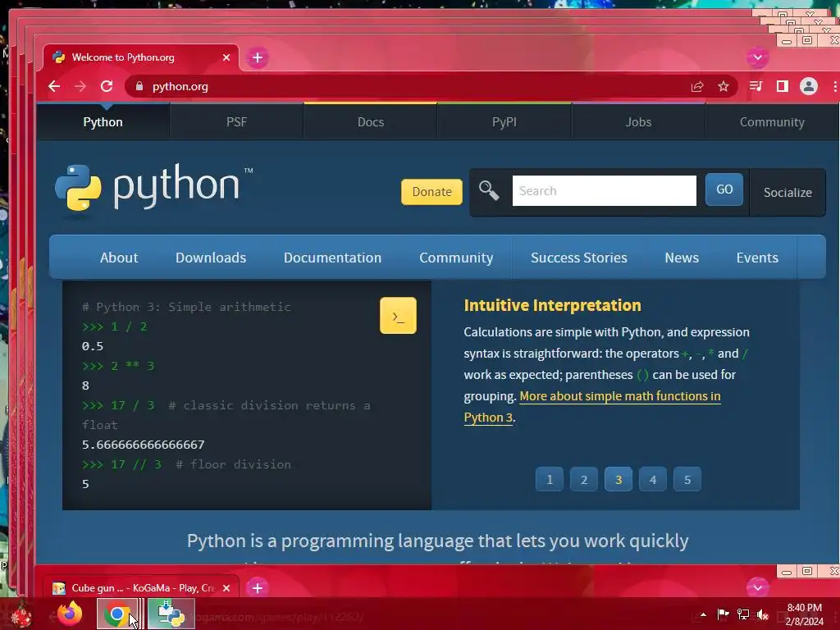Open the PyPI top navigation tab

(504, 122)
